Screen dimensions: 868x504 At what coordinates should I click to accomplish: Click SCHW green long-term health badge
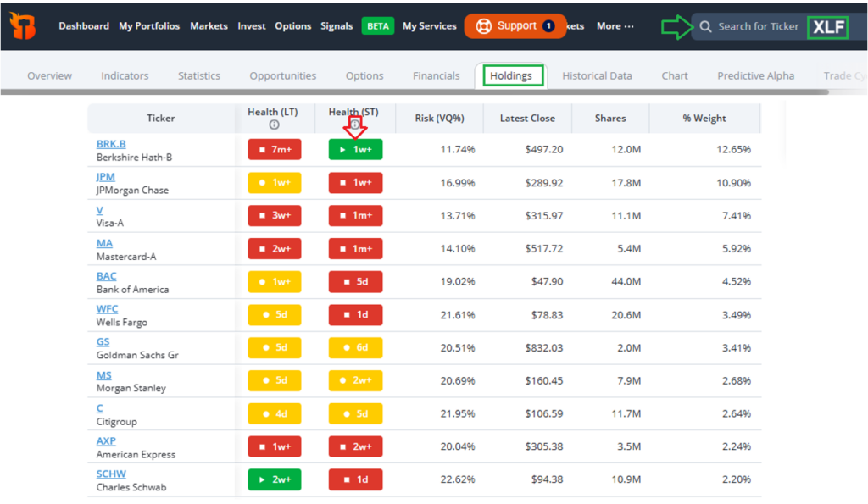point(274,480)
